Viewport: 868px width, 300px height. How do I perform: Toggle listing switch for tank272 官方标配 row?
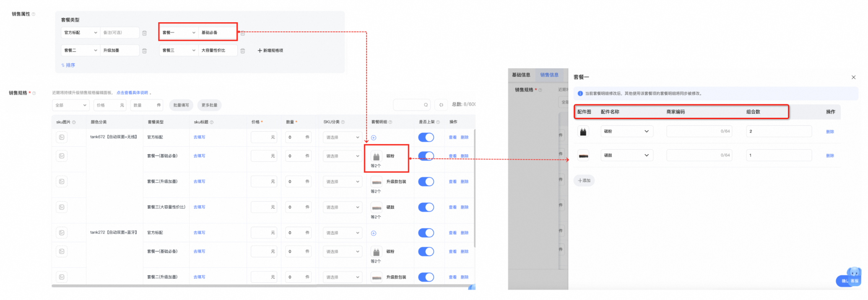click(x=426, y=233)
